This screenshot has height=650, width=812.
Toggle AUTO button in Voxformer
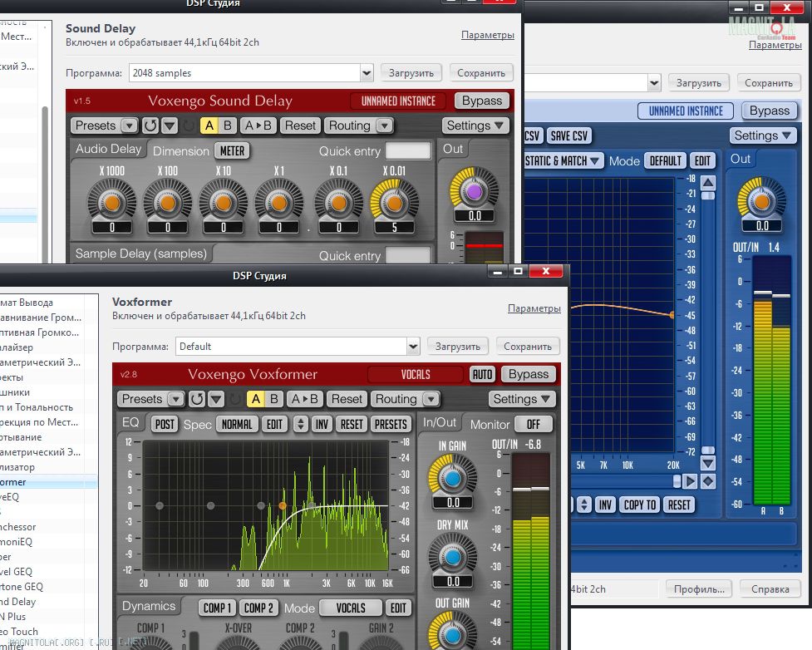tap(482, 375)
